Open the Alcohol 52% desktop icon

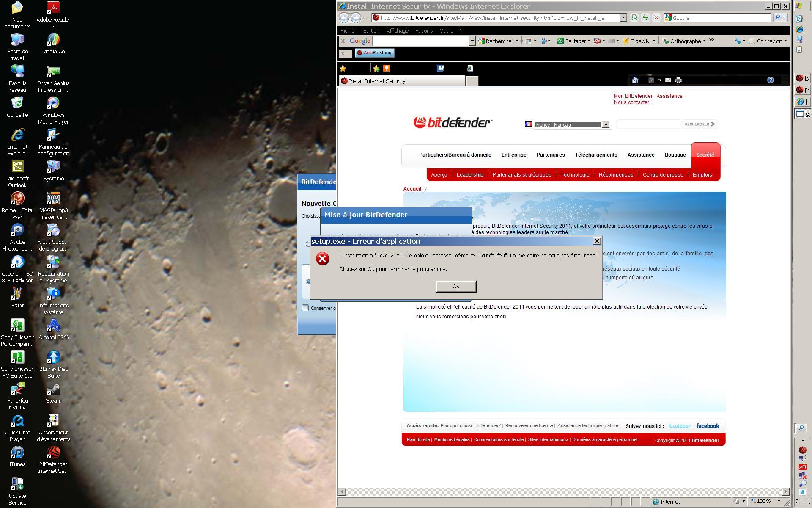[x=53, y=330]
